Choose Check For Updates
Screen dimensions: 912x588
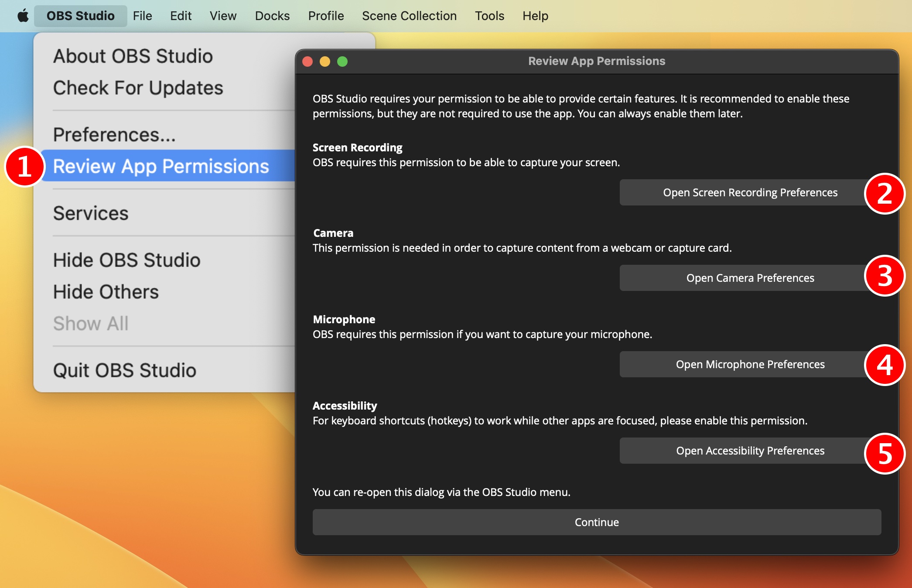[137, 88]
